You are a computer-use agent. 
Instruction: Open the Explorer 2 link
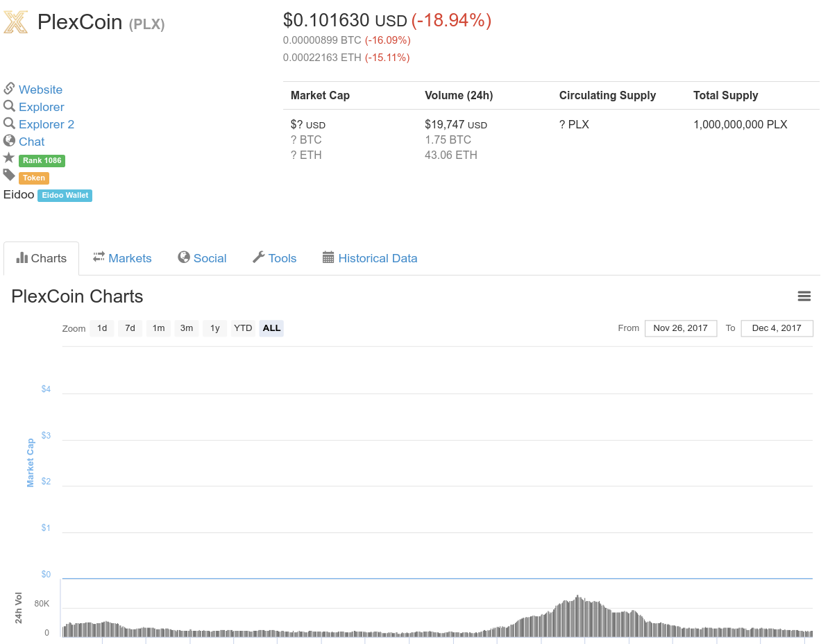click(x=46, y=124)
